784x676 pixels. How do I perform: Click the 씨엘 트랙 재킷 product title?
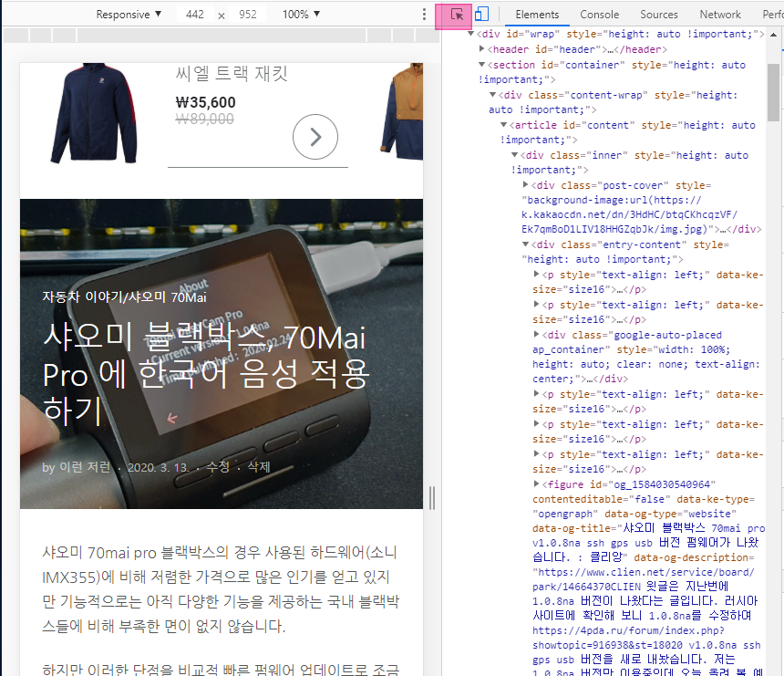coord(232,74)
